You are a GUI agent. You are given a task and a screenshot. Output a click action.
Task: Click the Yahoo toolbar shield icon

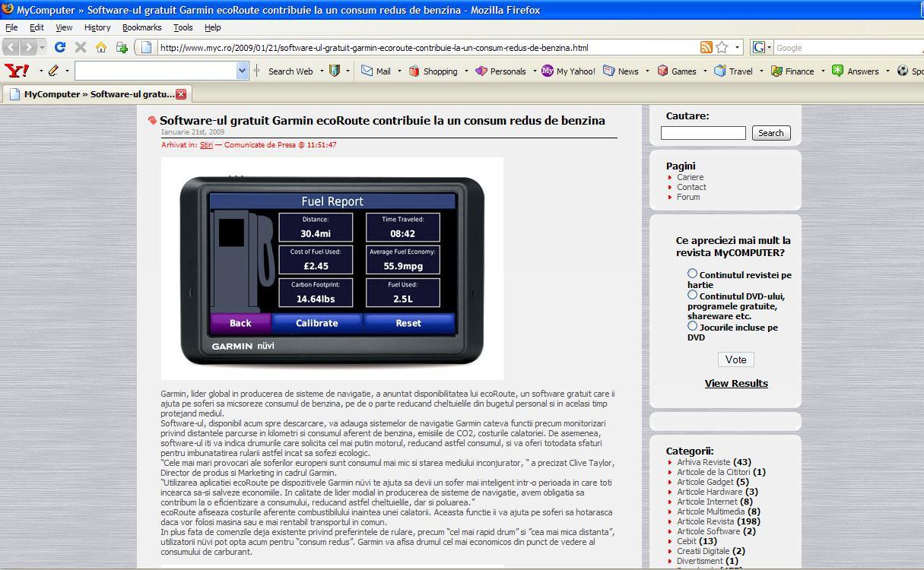point(334,71)
